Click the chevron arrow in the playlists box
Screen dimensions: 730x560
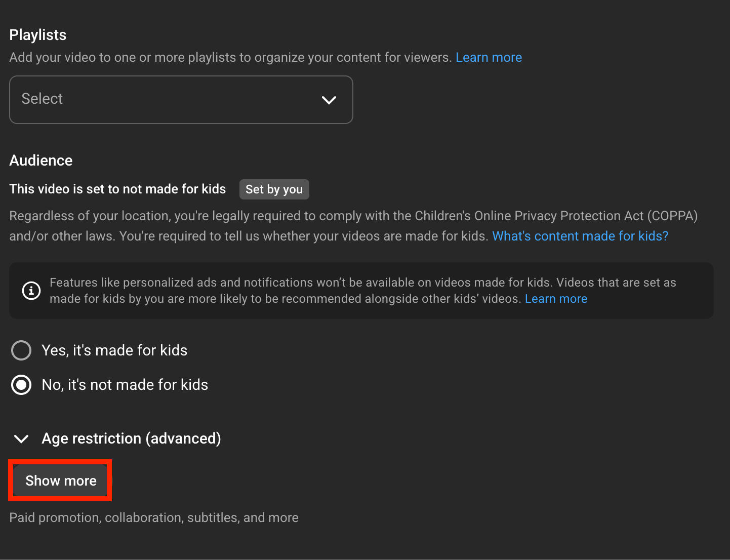[329, 100]
